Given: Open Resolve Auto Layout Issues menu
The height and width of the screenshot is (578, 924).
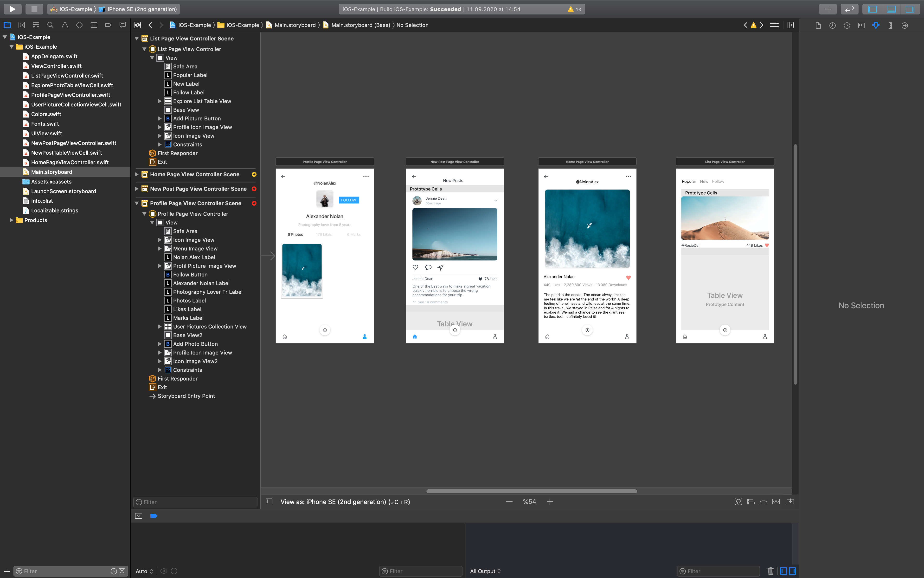Looking at the screenshot, I should [776, 502].
